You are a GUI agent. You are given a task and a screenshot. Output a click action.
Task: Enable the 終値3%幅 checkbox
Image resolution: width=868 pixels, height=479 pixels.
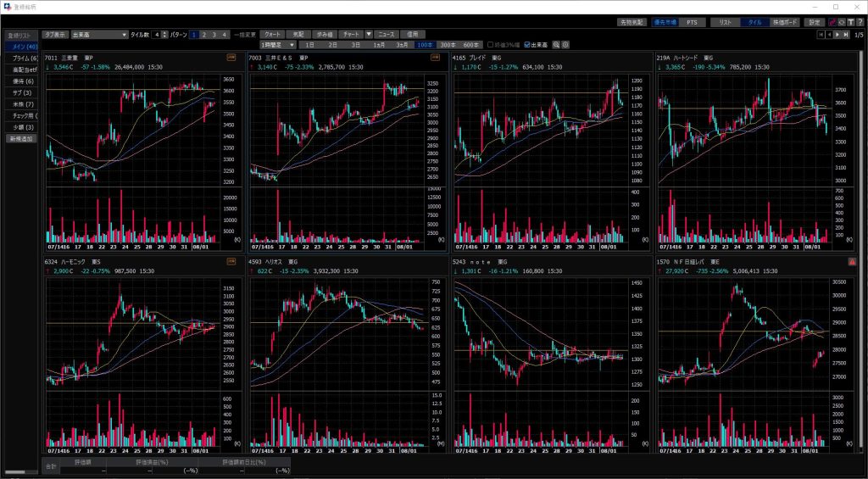490,44
